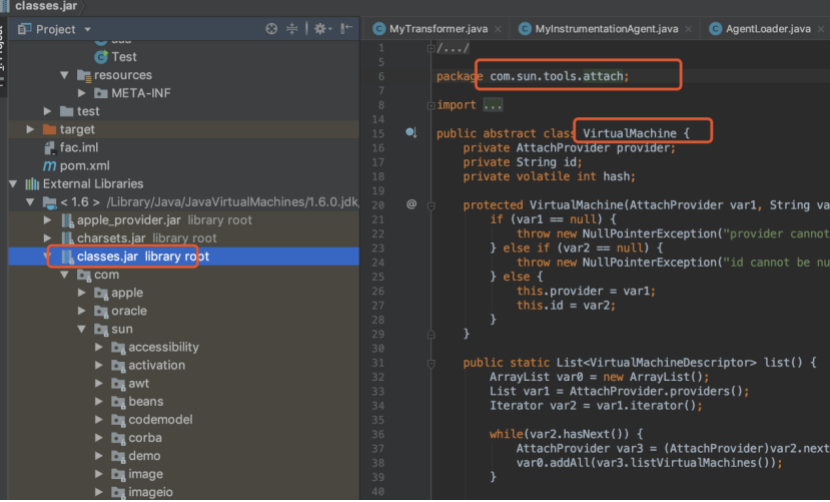Expand the oracle package
The width and height of the screenshot is (830, 502).
tap(82, 311)
